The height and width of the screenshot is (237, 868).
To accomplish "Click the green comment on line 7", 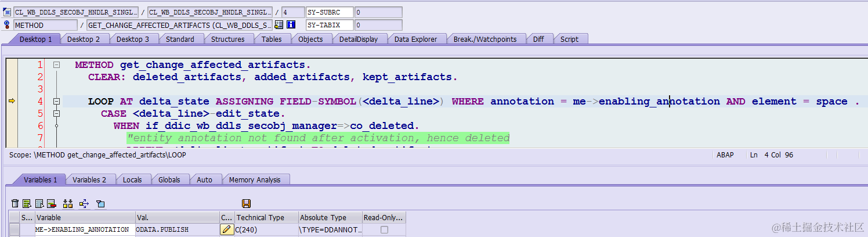I will pyautogui.click(x=318, y=138).
